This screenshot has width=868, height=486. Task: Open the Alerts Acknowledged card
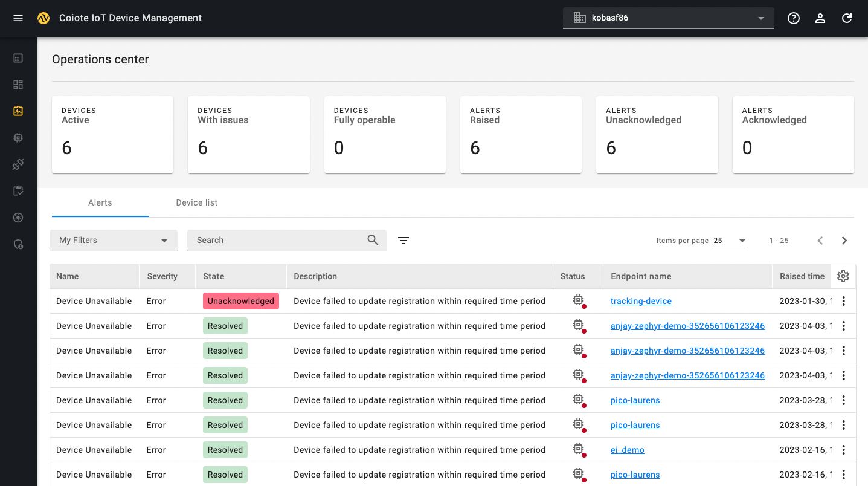(x=793, y=135)
